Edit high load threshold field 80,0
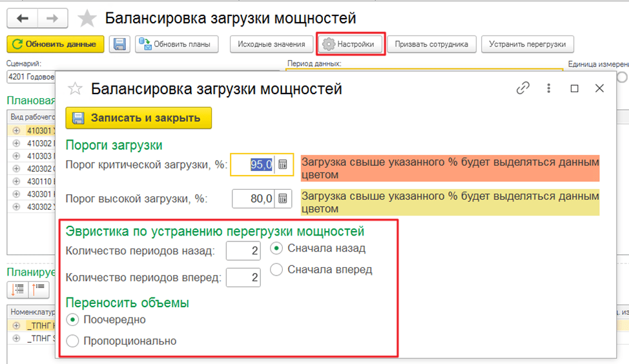This screenshot has width=629, height=364. [x=253, y=198]
